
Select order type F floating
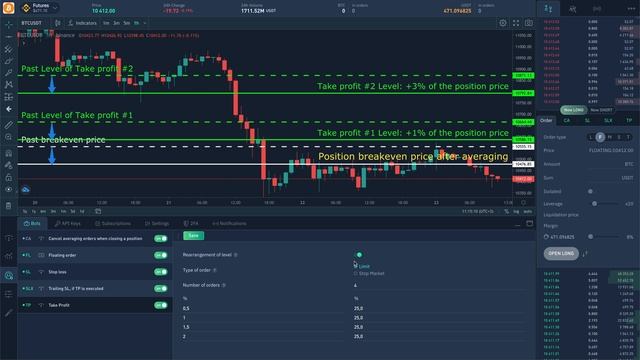pos(600,137)
